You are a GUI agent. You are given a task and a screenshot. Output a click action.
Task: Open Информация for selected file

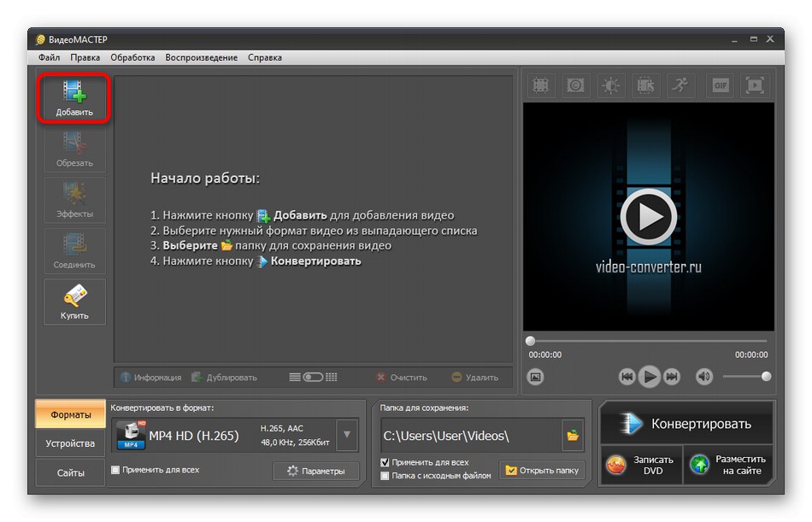[151, 378]
